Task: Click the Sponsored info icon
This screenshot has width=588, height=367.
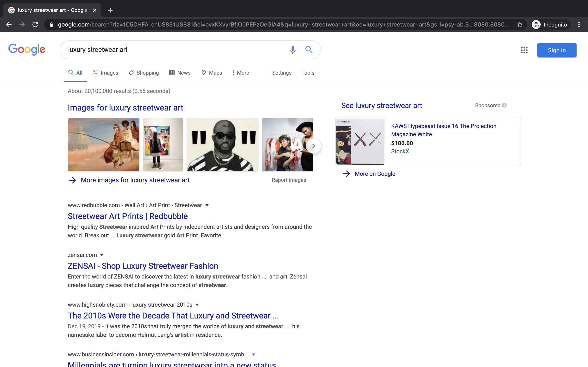Action: 504,105
